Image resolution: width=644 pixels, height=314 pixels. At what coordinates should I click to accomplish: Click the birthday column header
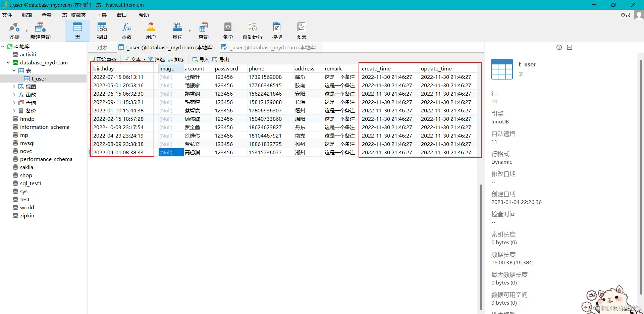click(122, 68)
